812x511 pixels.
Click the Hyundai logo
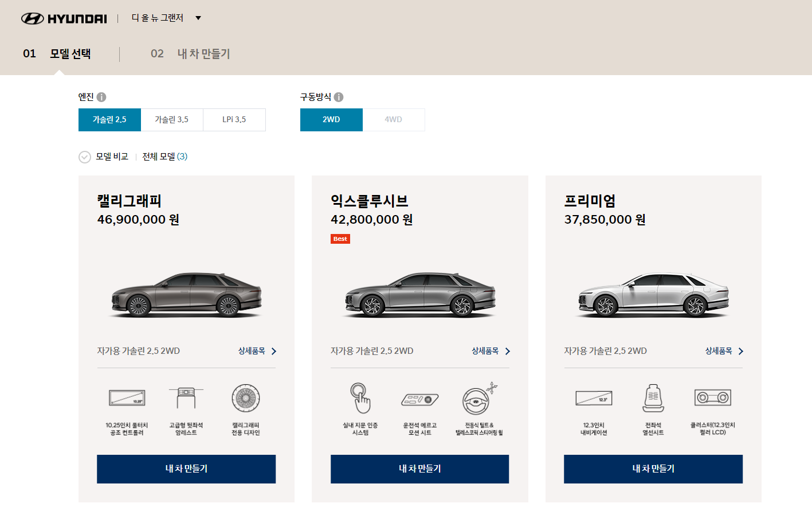64,18
